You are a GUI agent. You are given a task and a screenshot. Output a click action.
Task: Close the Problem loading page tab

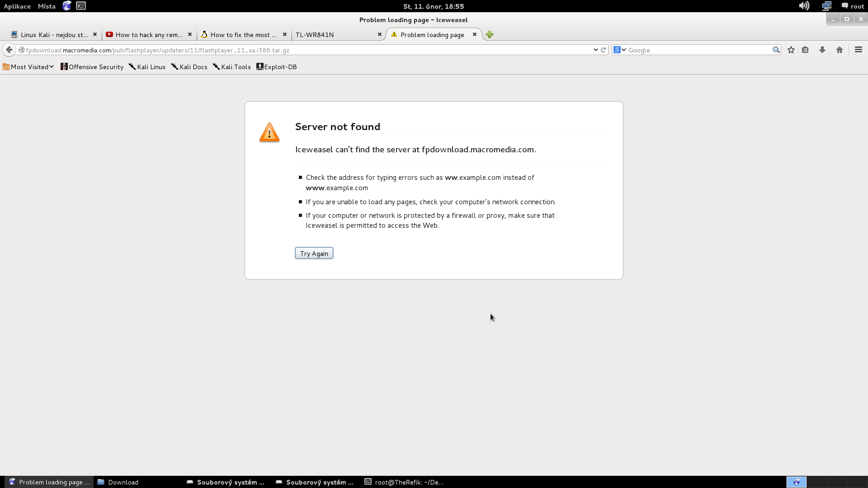point(475,34)
